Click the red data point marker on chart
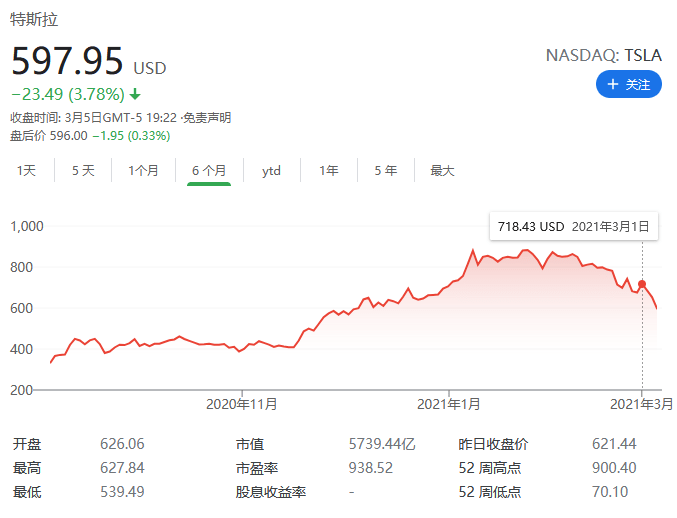The height and width of the screenshot is (518, 677). pyautogui.click(x=642, y=284)
